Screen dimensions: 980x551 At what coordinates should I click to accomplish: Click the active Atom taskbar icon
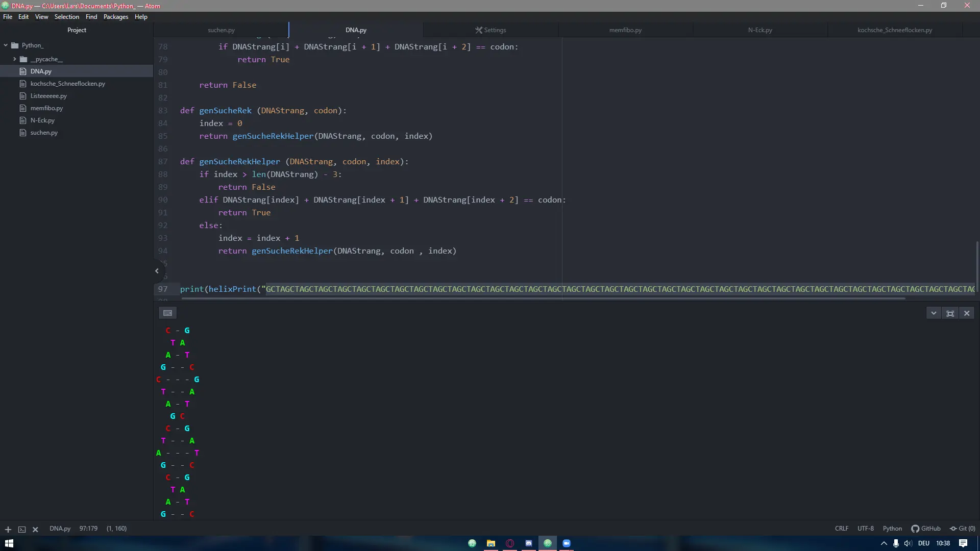[548, 543]
